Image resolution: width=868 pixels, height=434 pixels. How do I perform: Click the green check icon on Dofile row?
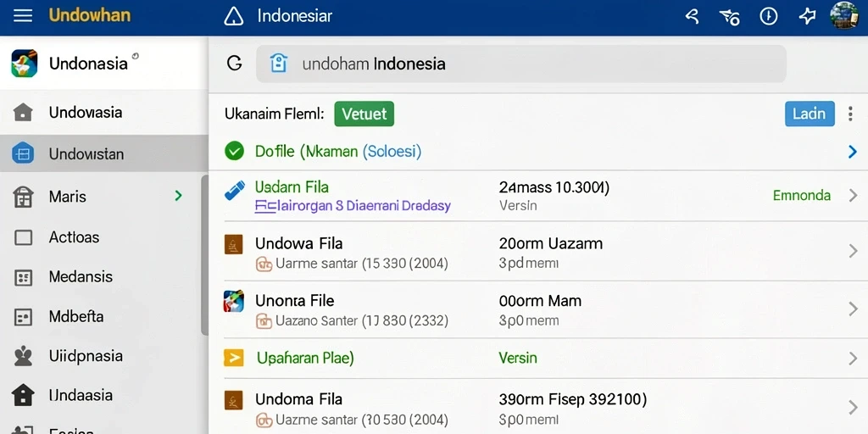(x=234, y=151)
